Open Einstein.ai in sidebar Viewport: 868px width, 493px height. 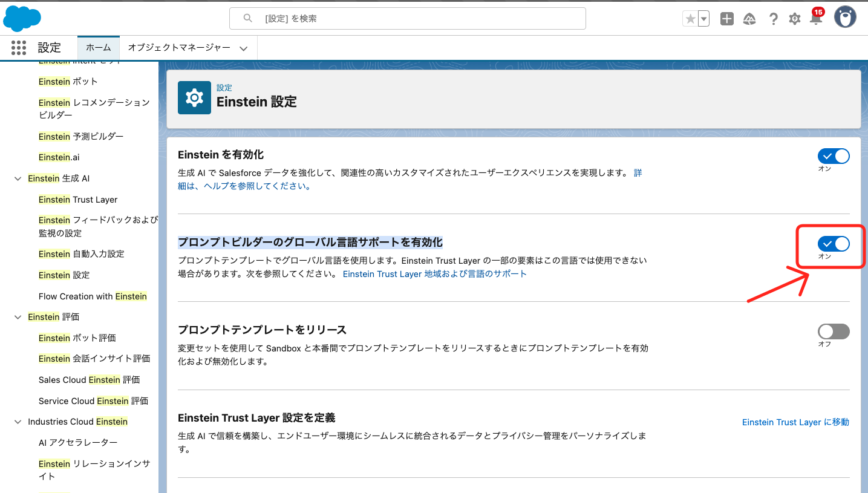pos(59,157)
